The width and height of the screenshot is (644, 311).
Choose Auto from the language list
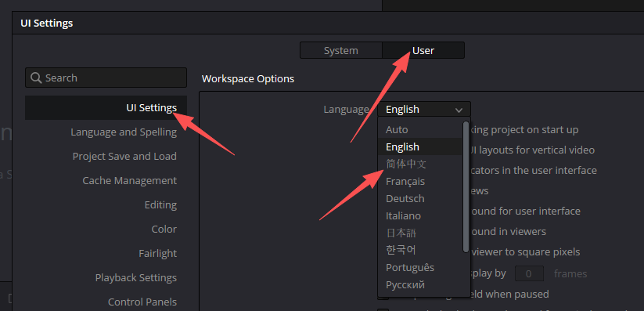click(420, 129)
